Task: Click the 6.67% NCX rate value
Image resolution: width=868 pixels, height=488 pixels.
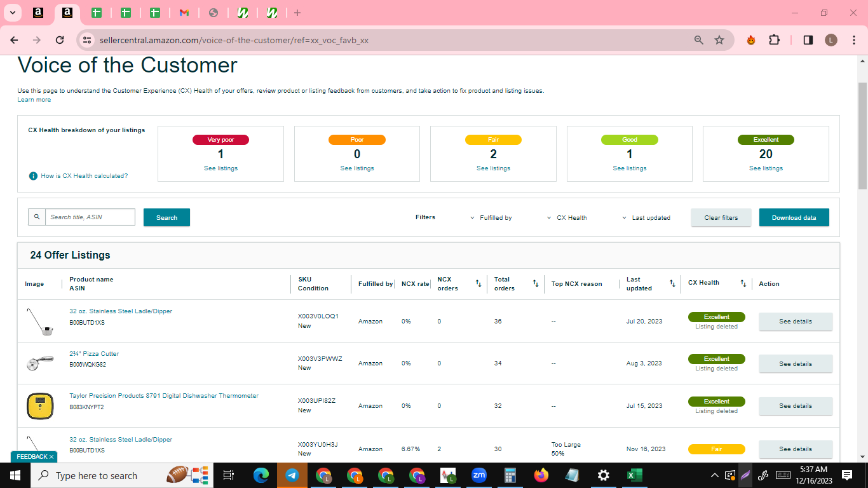Action: [x=410, y=449]
